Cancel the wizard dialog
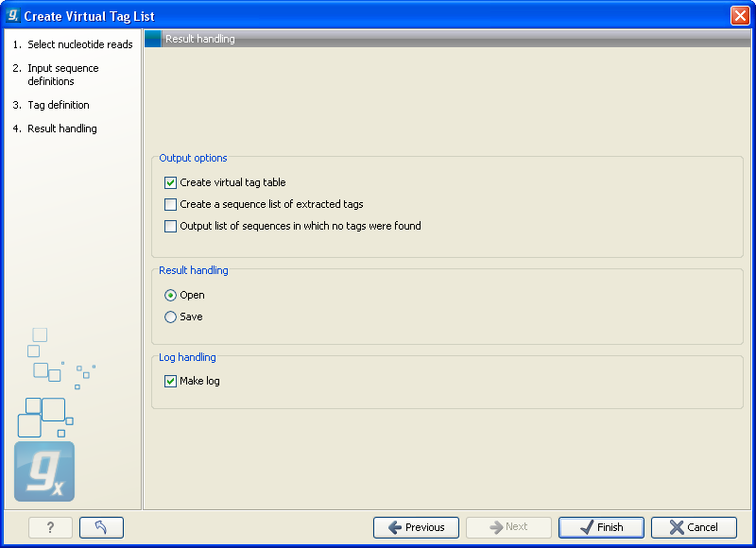 [694, 527]
